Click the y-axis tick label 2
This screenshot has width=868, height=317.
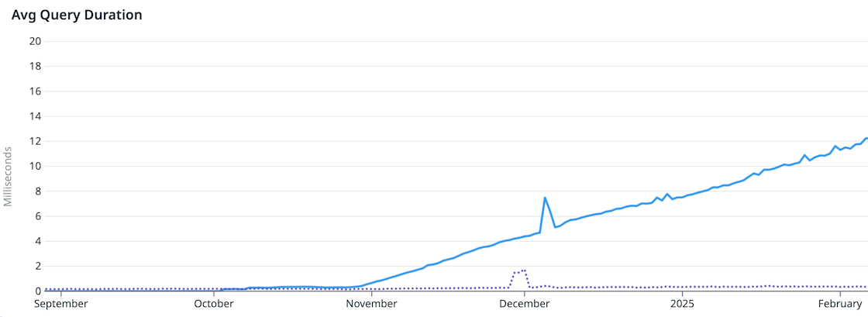36,266
